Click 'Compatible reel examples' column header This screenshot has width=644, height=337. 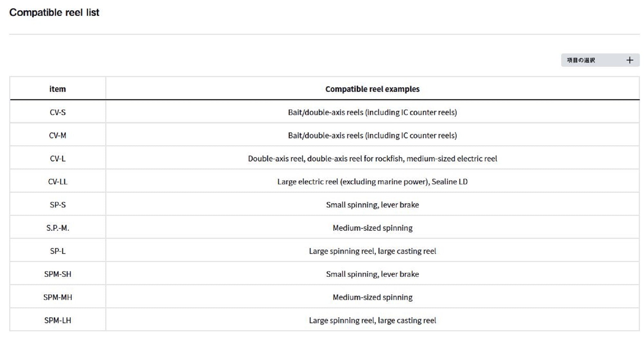click(x=372, y=89)
